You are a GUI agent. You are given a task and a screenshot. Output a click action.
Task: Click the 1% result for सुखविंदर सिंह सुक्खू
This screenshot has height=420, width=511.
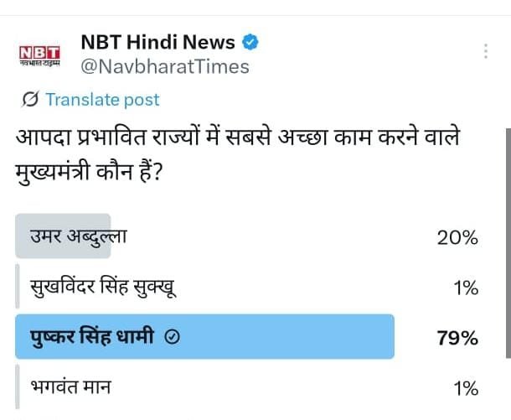465,288
